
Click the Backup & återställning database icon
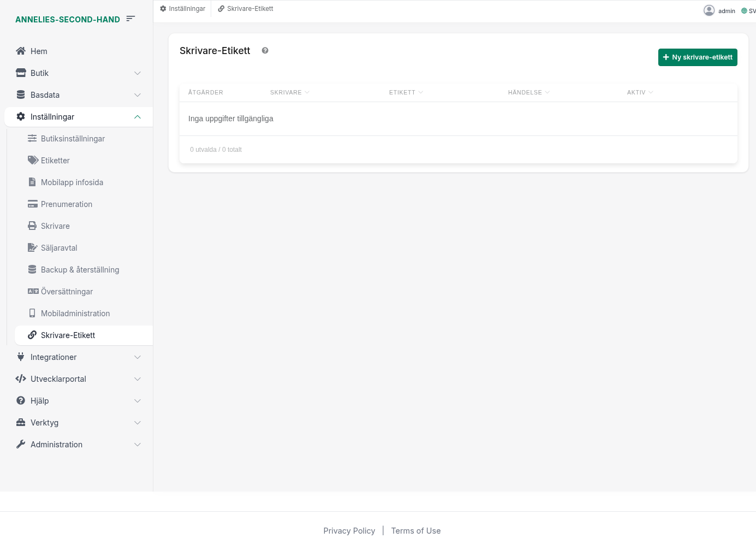(32, 270)
